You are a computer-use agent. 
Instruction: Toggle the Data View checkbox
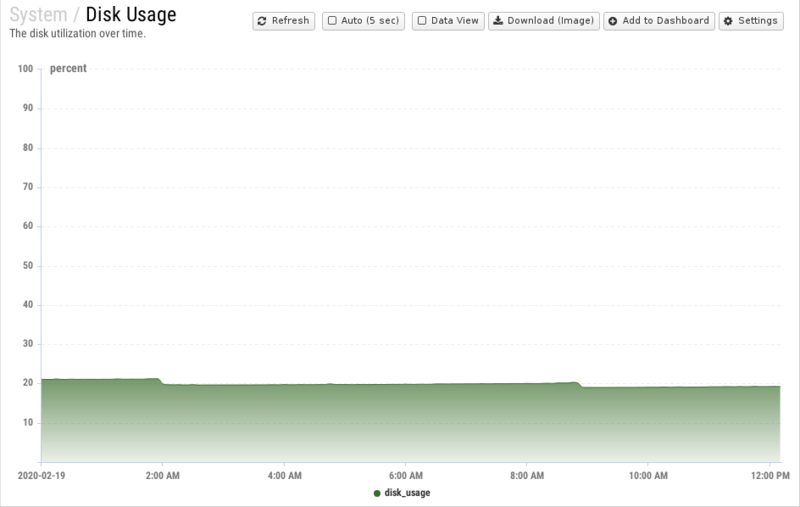tap(422, 21)
